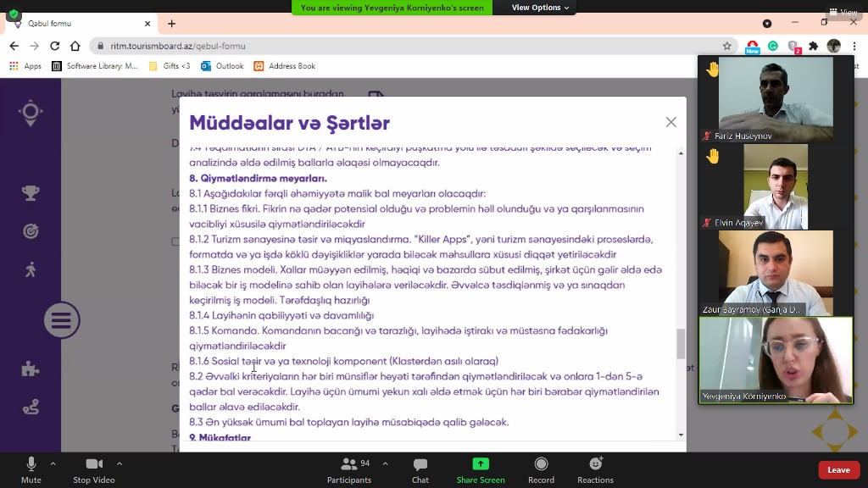Click the text line starting 8.3 Ən yüksək
The width and height of the screenshot is (868, 488).
click(348, 422)
